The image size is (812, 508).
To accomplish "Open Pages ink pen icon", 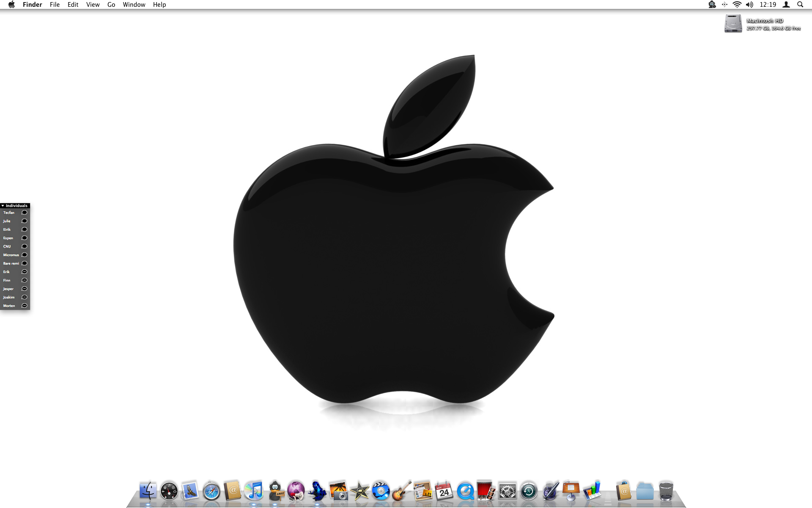I will pos(550,491).
